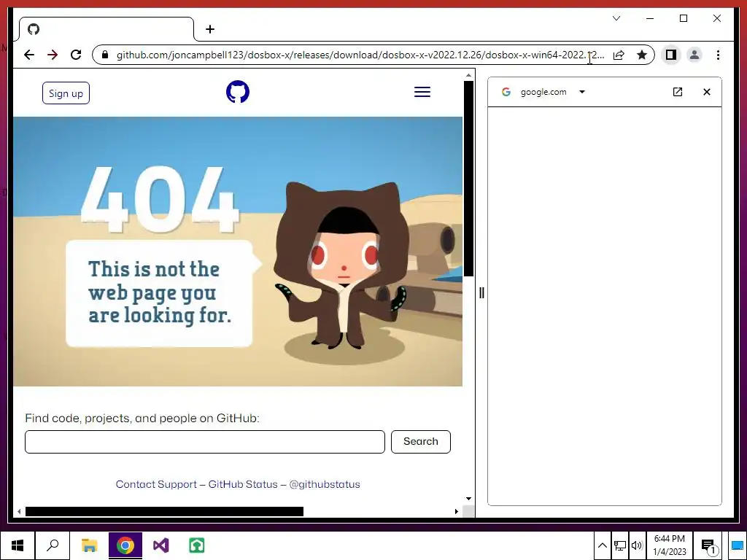
Task: Open the notification center icon
Action: pos(708,546)
